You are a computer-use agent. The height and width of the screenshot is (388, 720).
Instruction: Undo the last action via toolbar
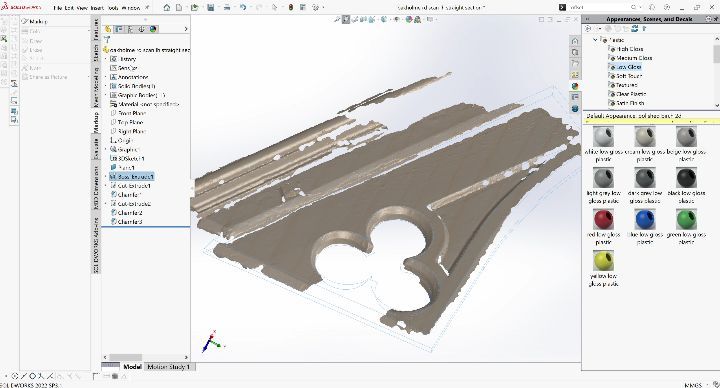coord(242,7)
